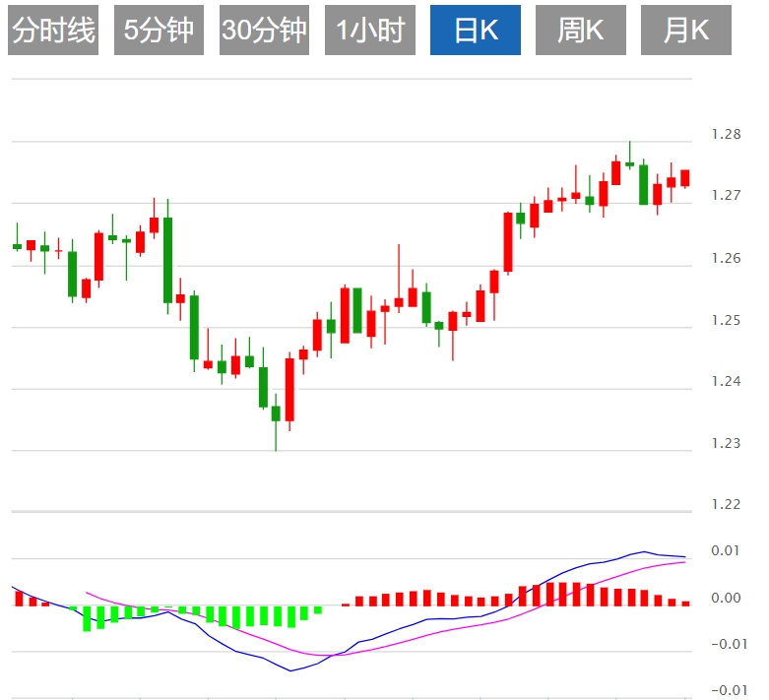Select the active 日K tab

click(476, 31)
